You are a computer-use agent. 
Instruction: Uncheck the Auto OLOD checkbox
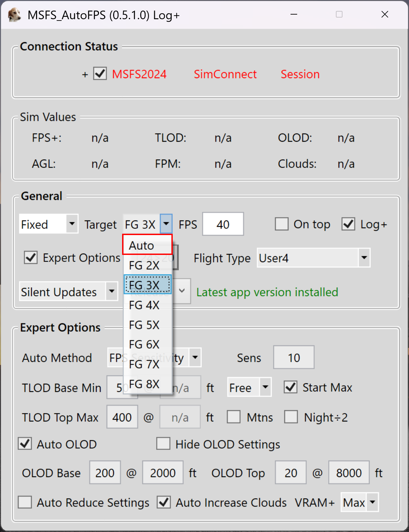tap(25, 444)
